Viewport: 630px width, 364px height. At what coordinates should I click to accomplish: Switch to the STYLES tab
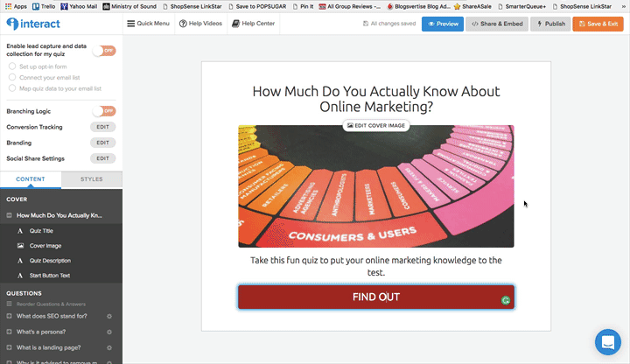92,179
